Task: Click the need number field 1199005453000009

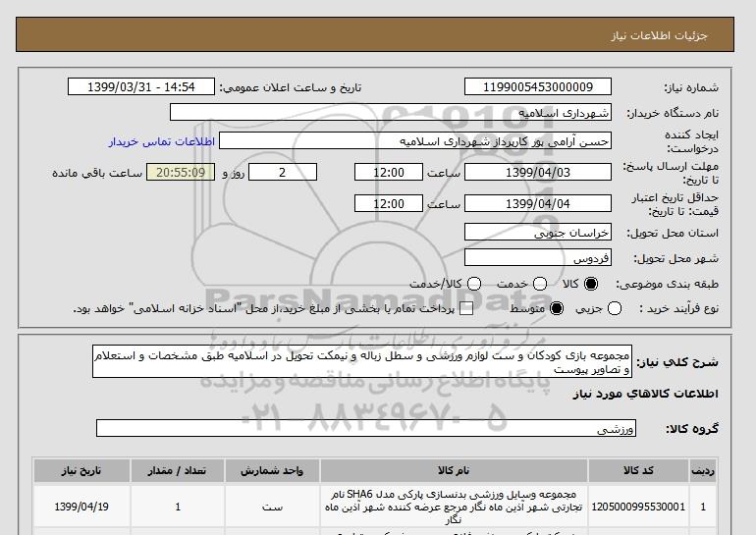Action: point(538,86)
